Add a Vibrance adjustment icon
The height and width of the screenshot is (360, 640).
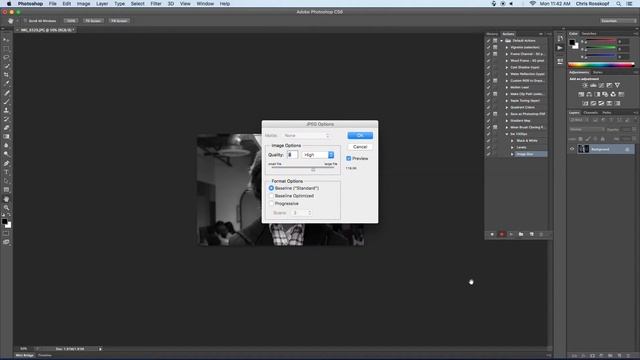tap(617, 85)
